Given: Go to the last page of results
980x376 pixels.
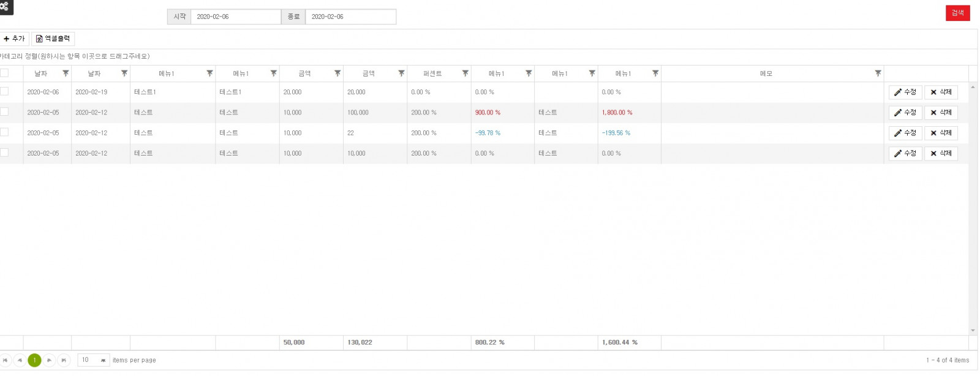Looking at the screenshot, I should click(x=64, y=361).
